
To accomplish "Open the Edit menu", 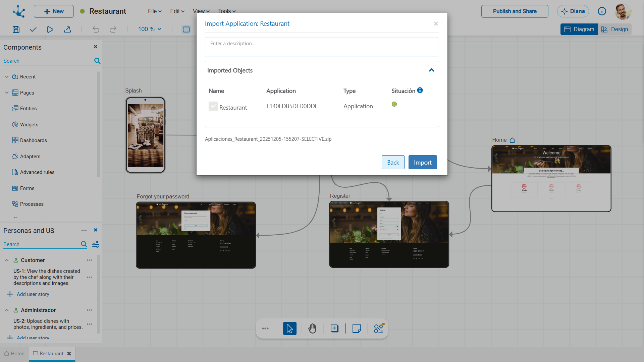I will [x=177, y=11].
